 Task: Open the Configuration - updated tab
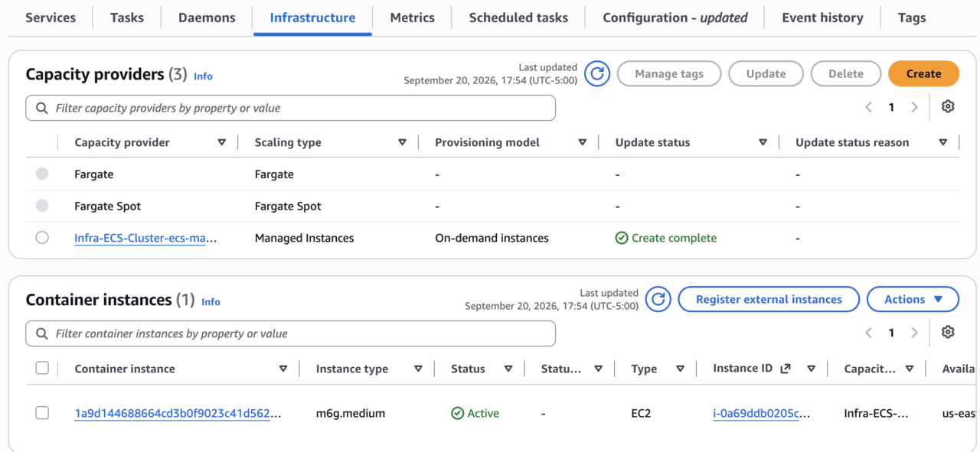click(x=675, y=18)
